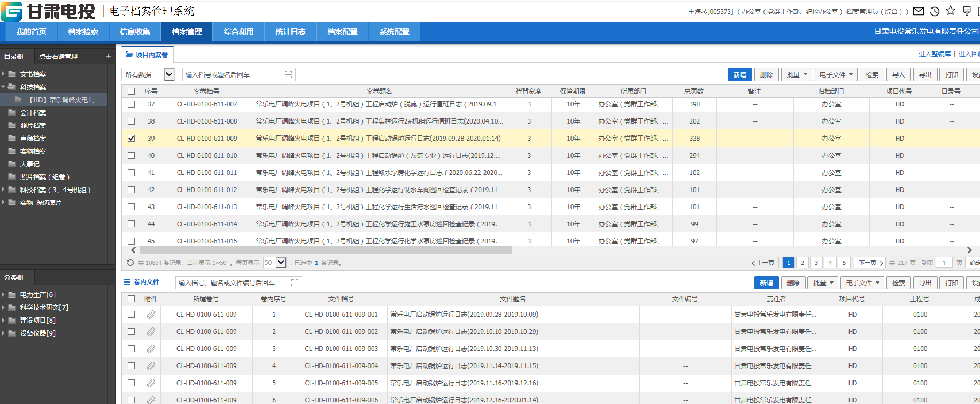Open the 所有数据 filter dropdown
The height and width of the screenshot is (404, 980).
[x=148, y=74]
